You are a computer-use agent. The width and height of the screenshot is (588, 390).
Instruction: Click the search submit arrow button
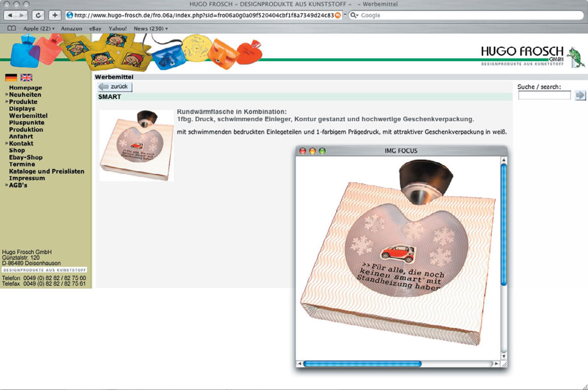(581, 95)
